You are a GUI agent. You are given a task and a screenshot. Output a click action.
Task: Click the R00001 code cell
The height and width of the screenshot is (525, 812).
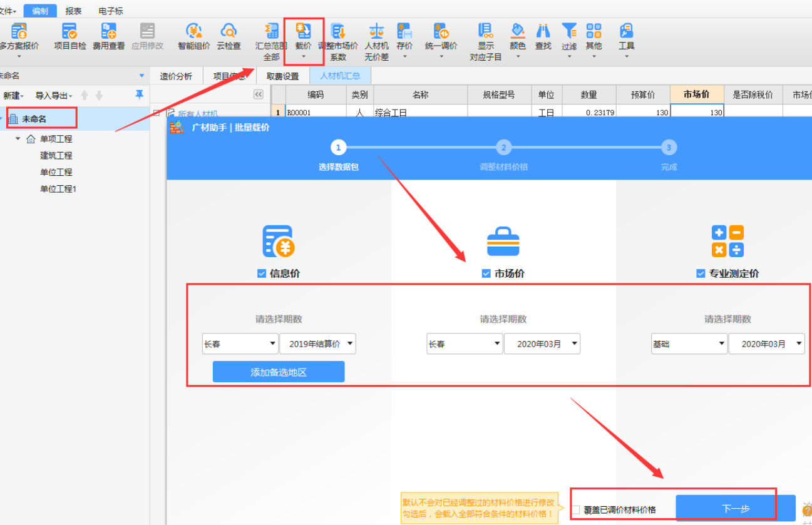316,113
